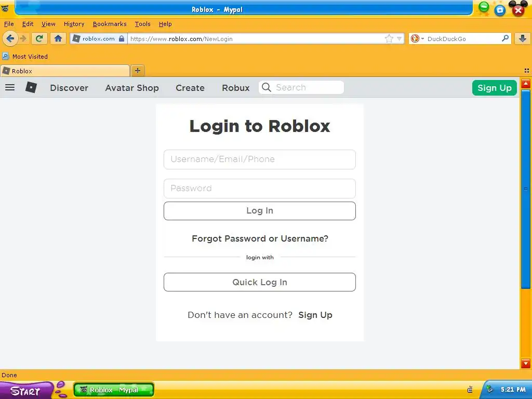
Task: Click the padlock site security icon
Action: [x=122, y=38]
